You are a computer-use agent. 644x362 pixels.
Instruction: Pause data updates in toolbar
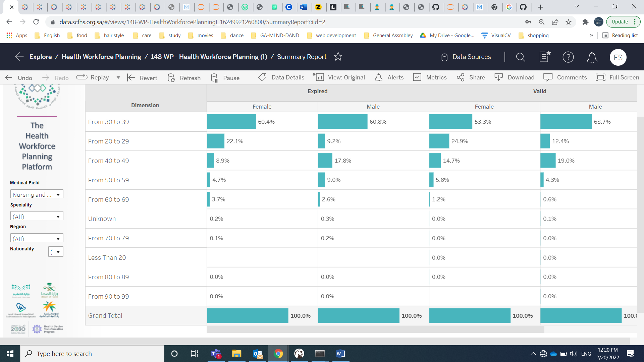225,78
